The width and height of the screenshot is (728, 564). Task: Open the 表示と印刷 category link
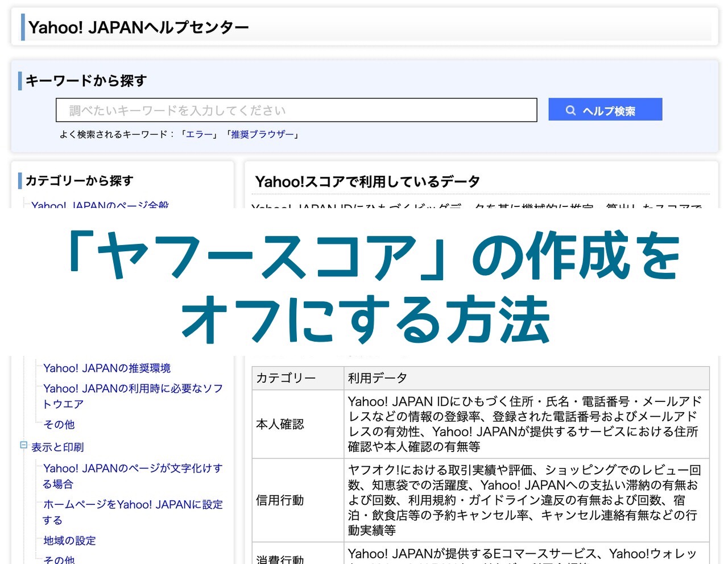pyautogui.click(x=57, y=447)
